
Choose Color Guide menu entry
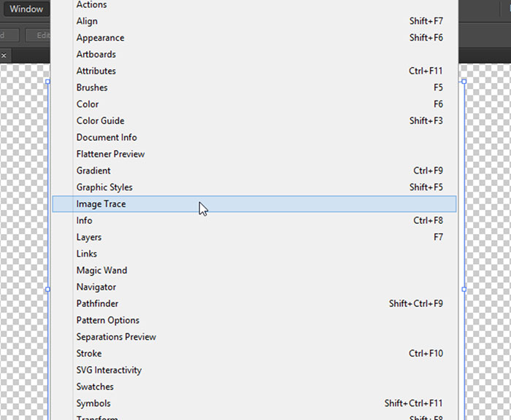100,121
